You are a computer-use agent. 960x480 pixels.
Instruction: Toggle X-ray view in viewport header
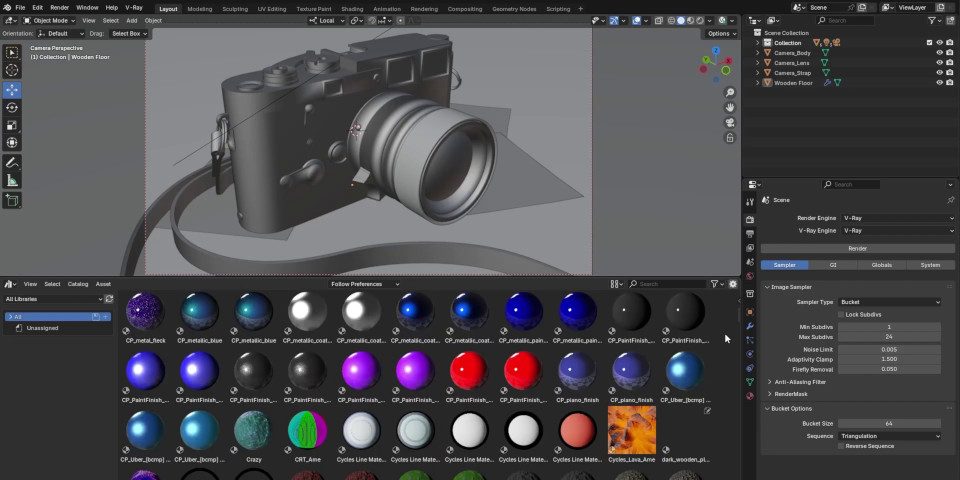pos(658,20)
